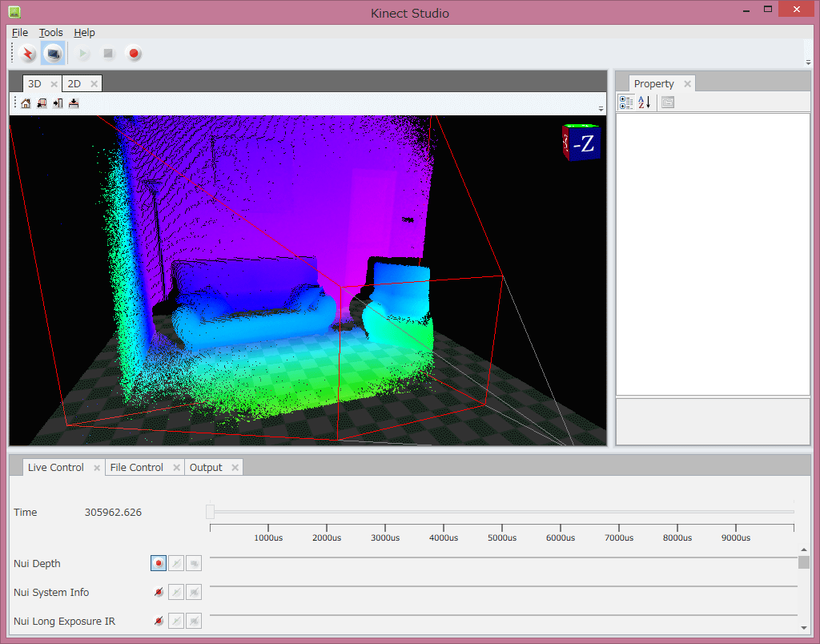The image size is (820, 644).
Task: Click the timeline slider thumb
Action: pos(211,512)
